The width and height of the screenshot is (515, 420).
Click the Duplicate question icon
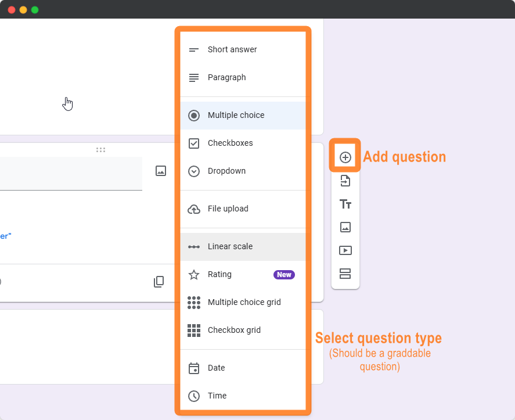pos(159,282)
